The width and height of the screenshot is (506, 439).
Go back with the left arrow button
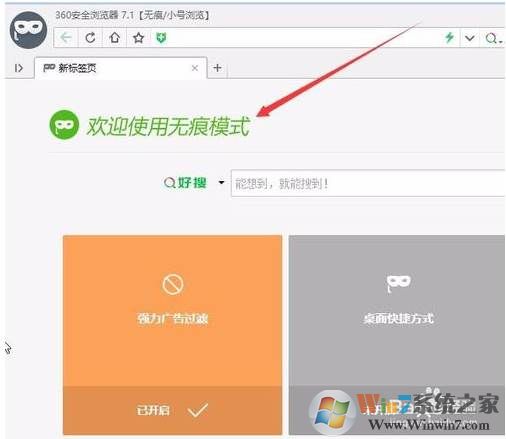66,38
